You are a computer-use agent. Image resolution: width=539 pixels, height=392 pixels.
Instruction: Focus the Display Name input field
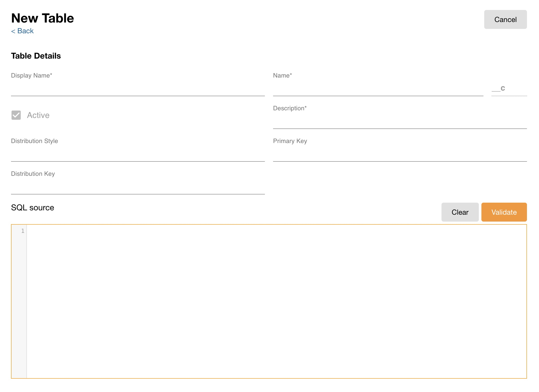pos(138,89)
